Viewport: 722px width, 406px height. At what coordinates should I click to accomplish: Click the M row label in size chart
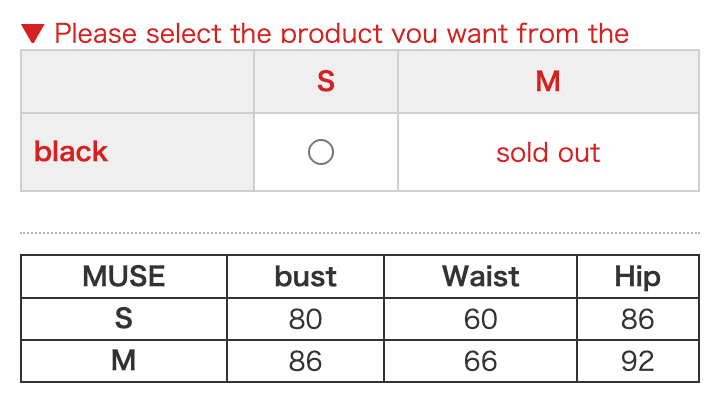(x=124, y=361)
